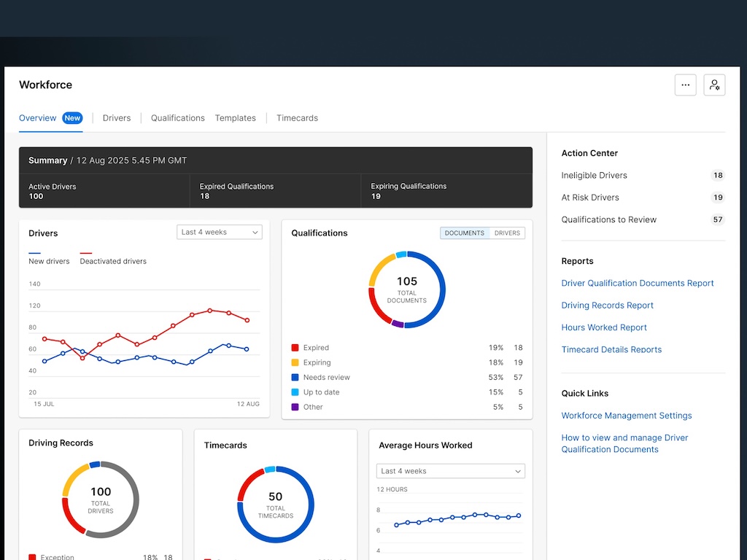
Task: Open the Timecards tab
Action: 297,118
